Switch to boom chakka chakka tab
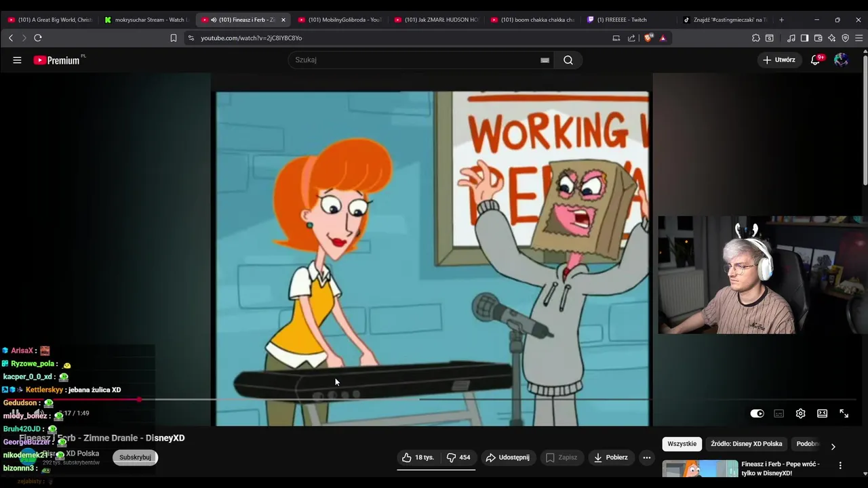Screen dimensions: 868x488 (532, 20)
